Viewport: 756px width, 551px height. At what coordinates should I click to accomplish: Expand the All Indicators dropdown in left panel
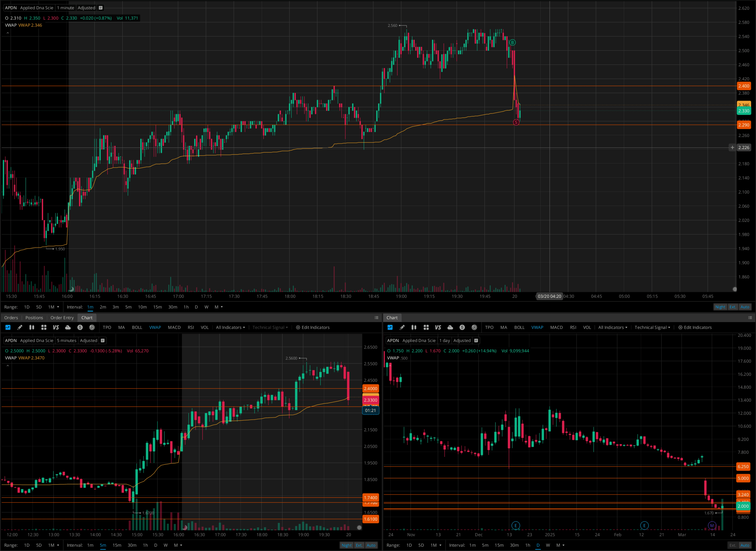(230, 328)
